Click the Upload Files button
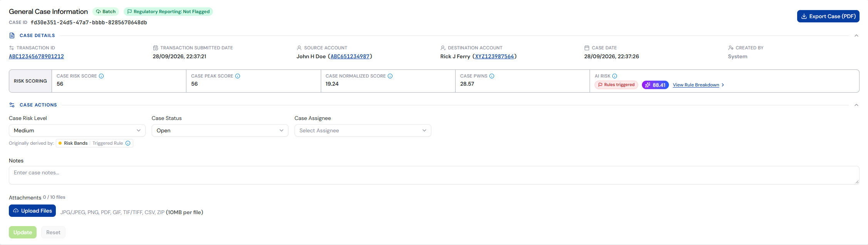868x245 pixels. pos(32,211)
